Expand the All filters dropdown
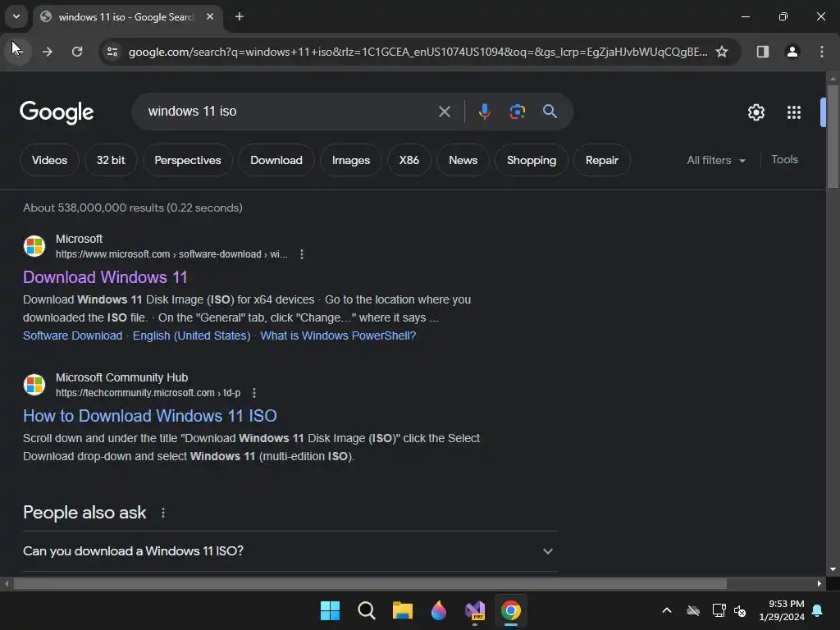The height and width of the screenshot is (630, 840). pos(715,160)
